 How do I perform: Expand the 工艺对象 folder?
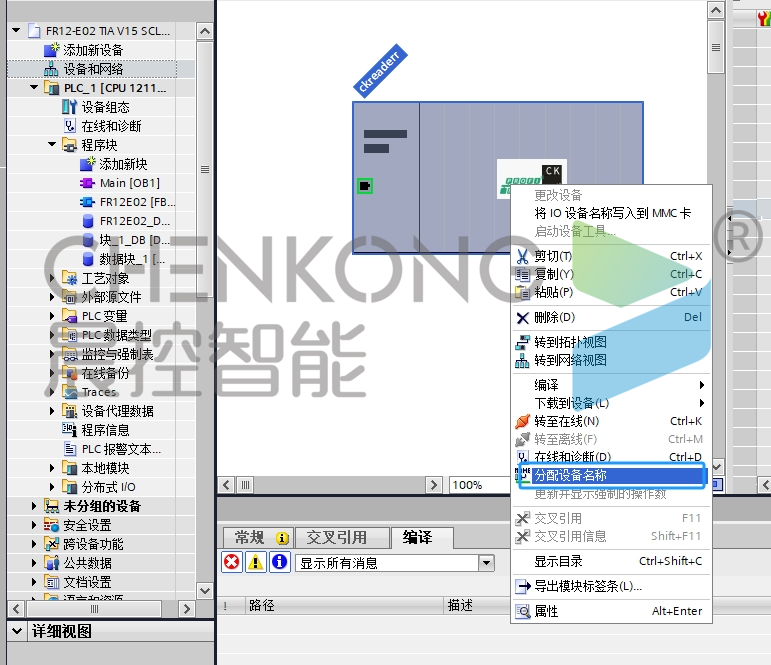(x=52, y=278)
